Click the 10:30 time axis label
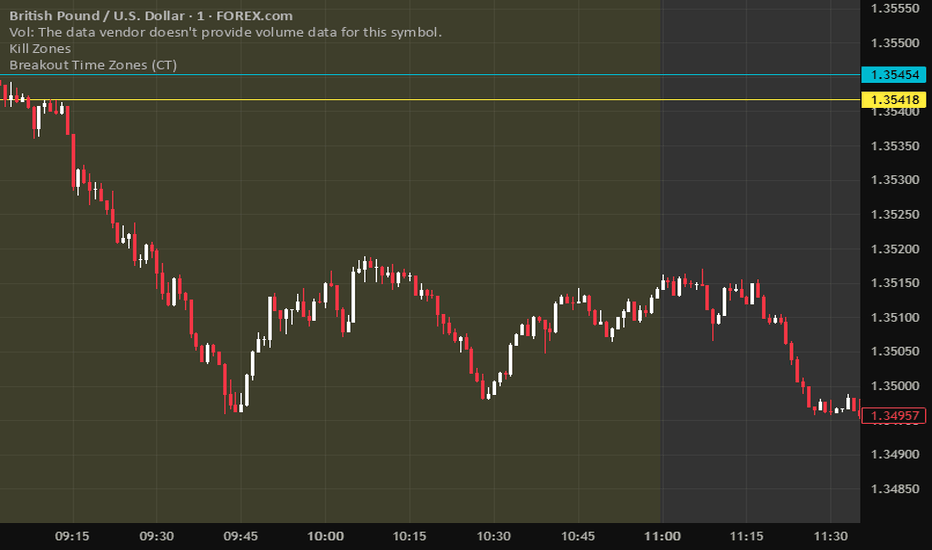Image resolution: width=932 pixels, height=550 pixels. click(493, 536)
